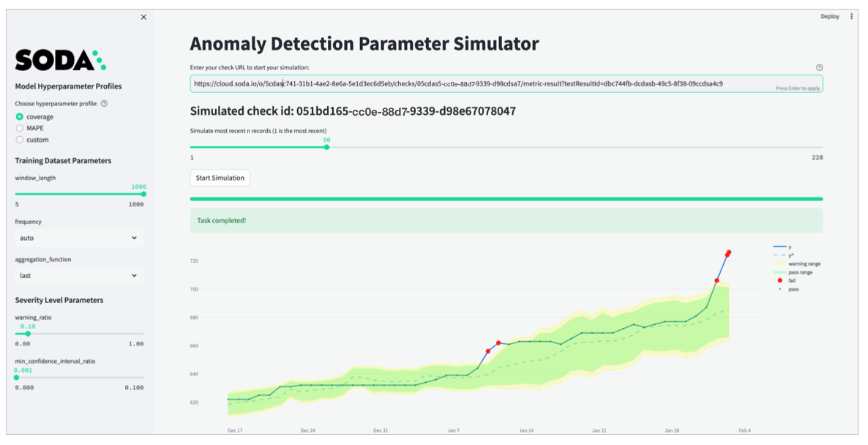
Task: Click the window_length slider handle
Action: [143, 194]
